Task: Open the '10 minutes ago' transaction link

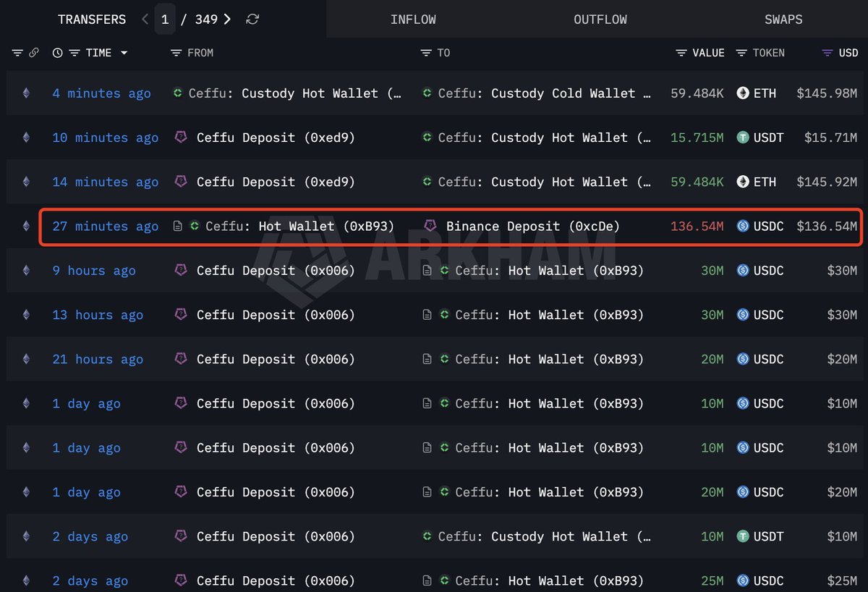Action: point(105,138)
